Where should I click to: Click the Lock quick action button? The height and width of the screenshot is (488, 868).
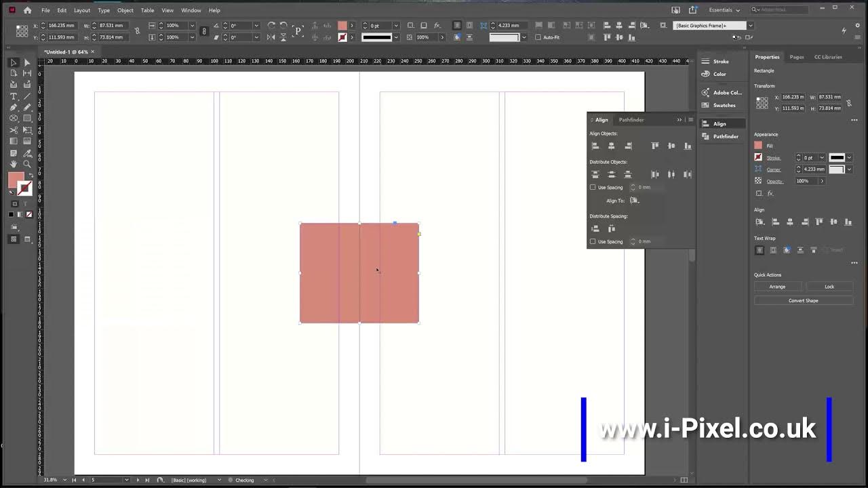pyautogui.click(x=829, y=287)
